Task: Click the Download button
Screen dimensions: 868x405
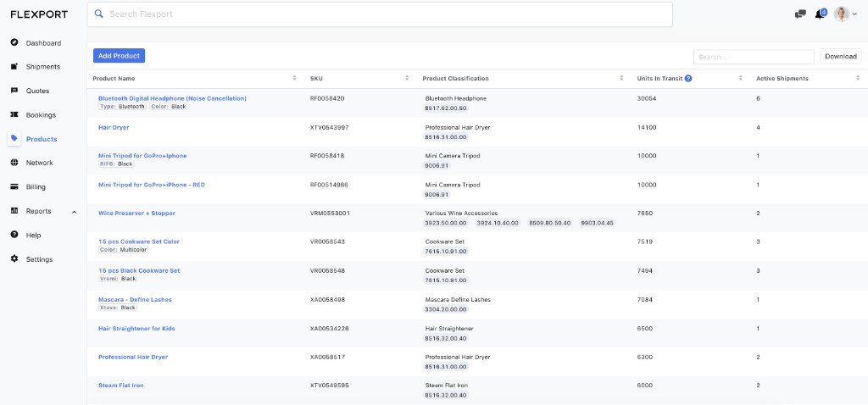Action: 840,57
